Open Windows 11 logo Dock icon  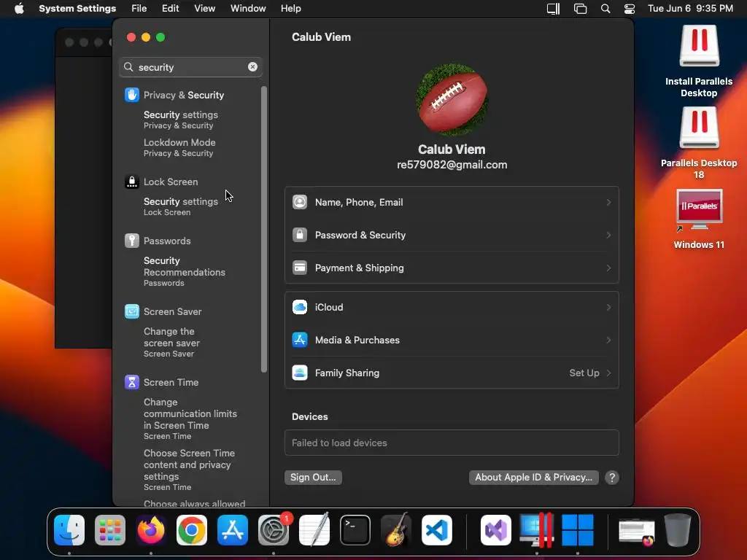[x=578, y=530]
